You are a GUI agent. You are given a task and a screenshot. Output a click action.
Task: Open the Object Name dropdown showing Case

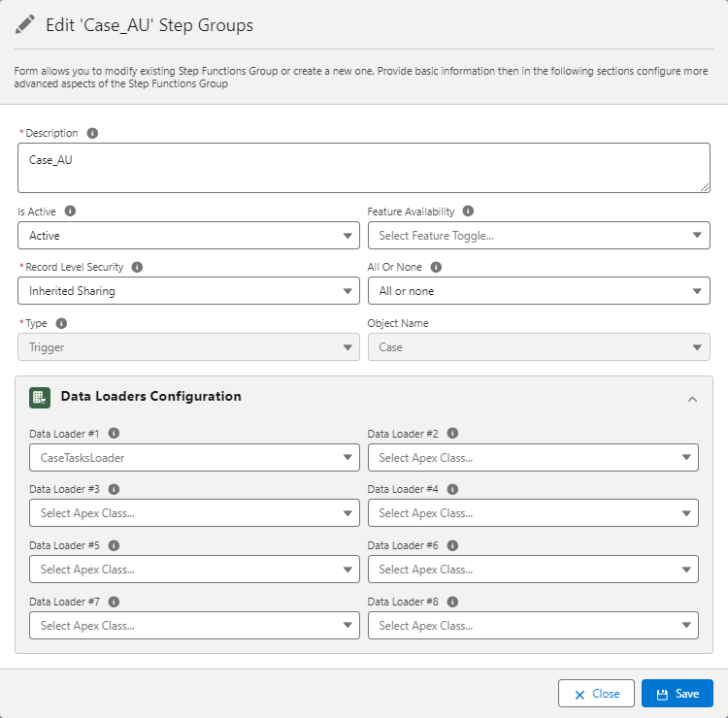[539, 347]
